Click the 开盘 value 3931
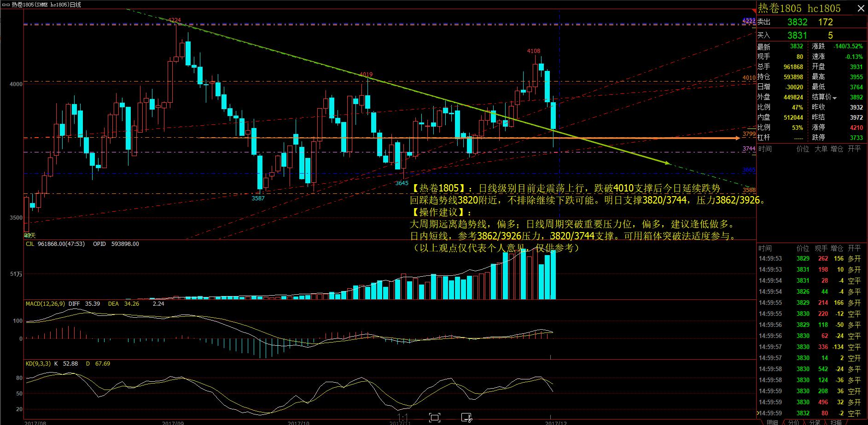The height and width of the screenshot is (425, 868). click(x=856, y=67)
